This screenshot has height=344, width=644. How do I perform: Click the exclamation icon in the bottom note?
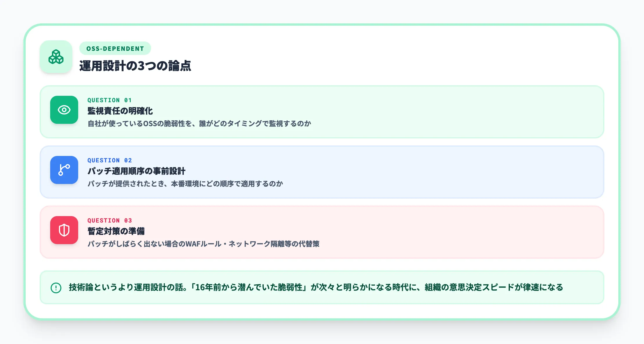[55, 288]
